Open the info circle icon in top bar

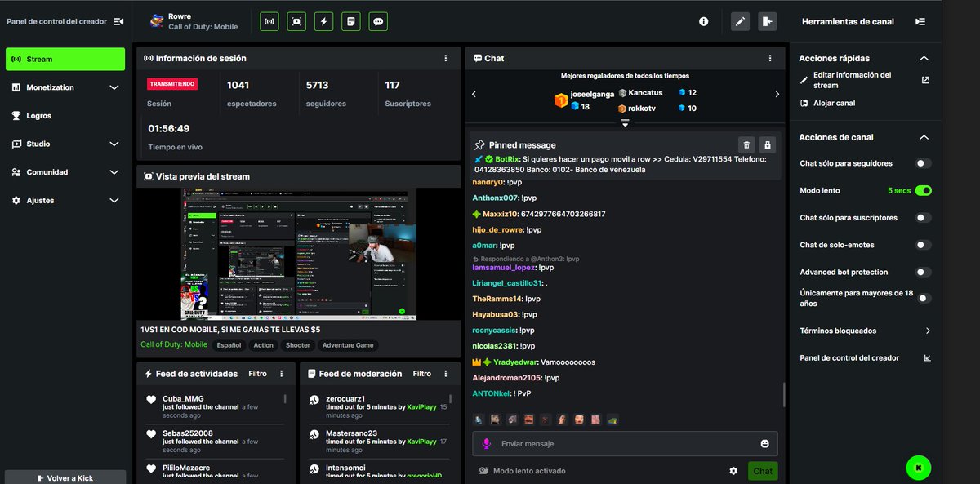(704, 22)
